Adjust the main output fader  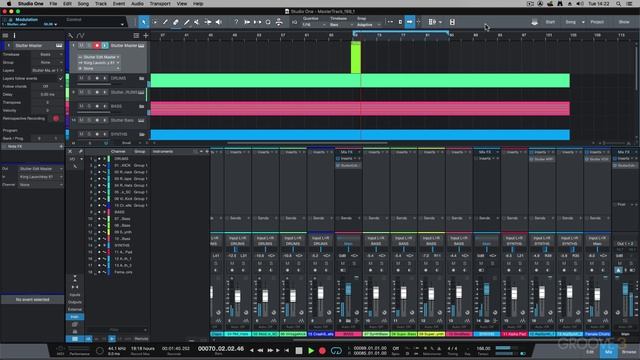coord(625,289)
